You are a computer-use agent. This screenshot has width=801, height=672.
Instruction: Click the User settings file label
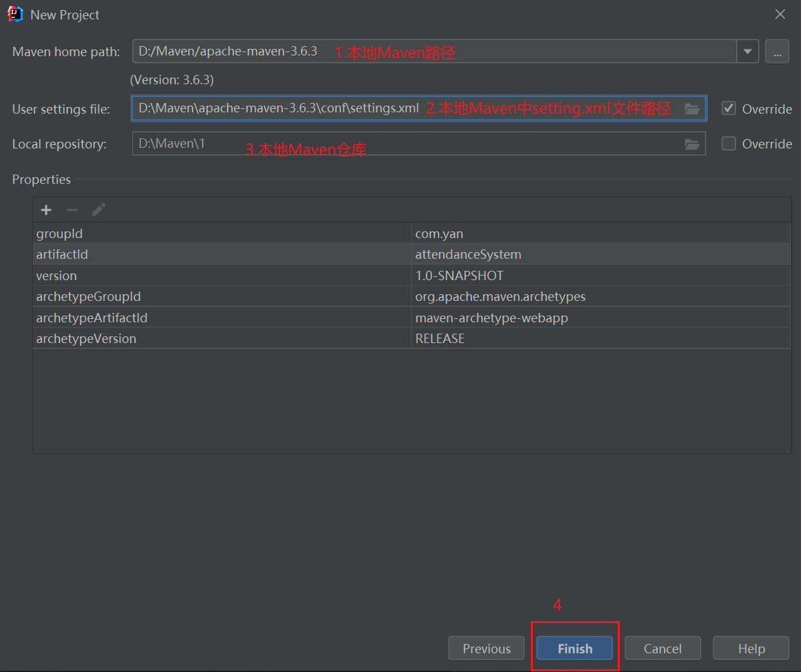[61, 109]
